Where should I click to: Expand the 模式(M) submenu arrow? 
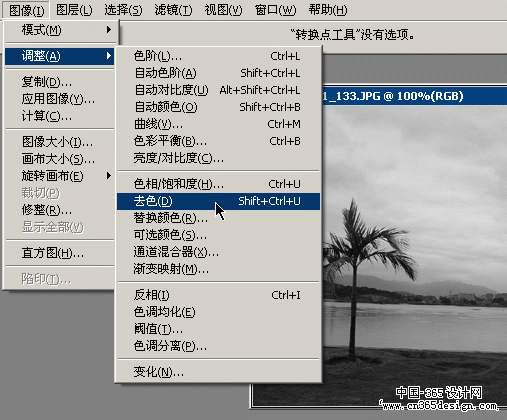(x=109, y=30)
